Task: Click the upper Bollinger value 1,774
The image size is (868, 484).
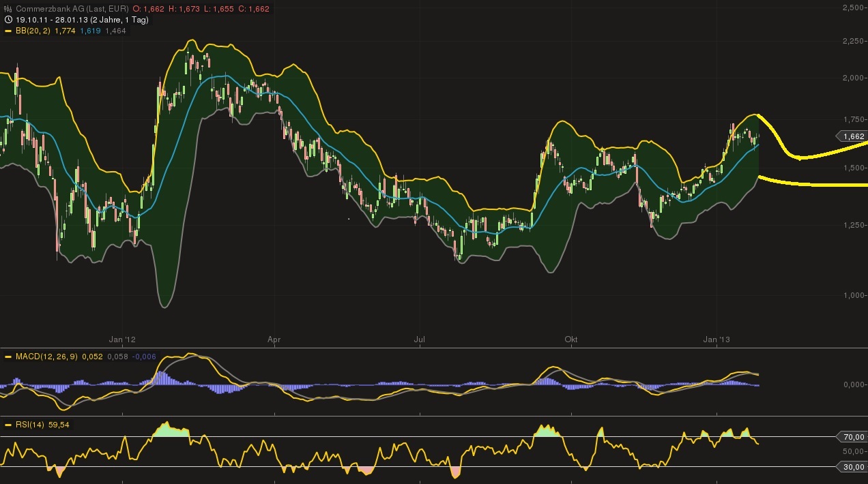Action: (x=65, y=31)
